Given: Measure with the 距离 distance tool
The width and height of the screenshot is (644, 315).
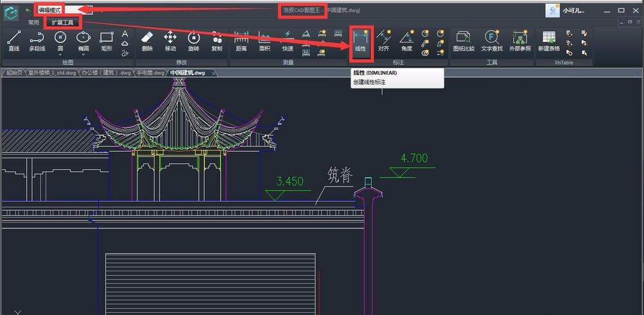Looking at the screenshot, I should [241, 40].
